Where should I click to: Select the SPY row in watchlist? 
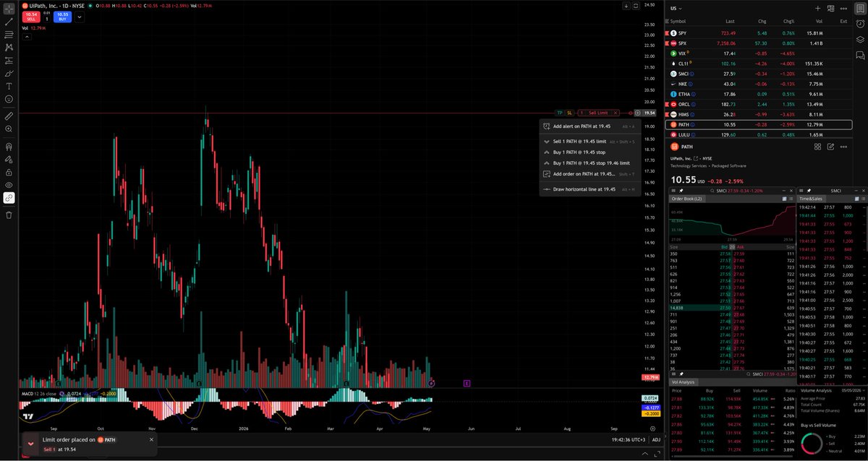(757, 33)
